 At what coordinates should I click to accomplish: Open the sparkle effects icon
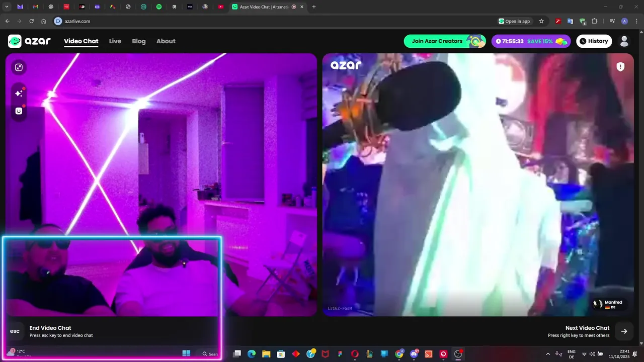19,93
